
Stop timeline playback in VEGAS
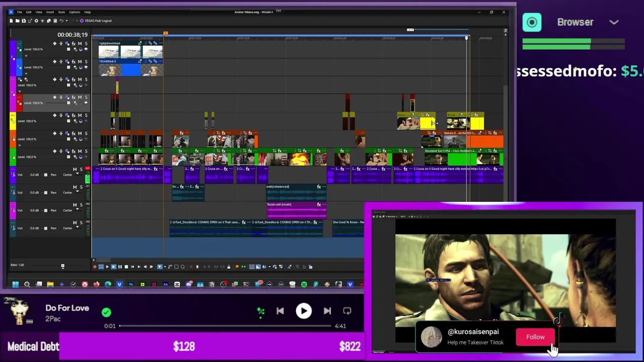tap(126, 266)
